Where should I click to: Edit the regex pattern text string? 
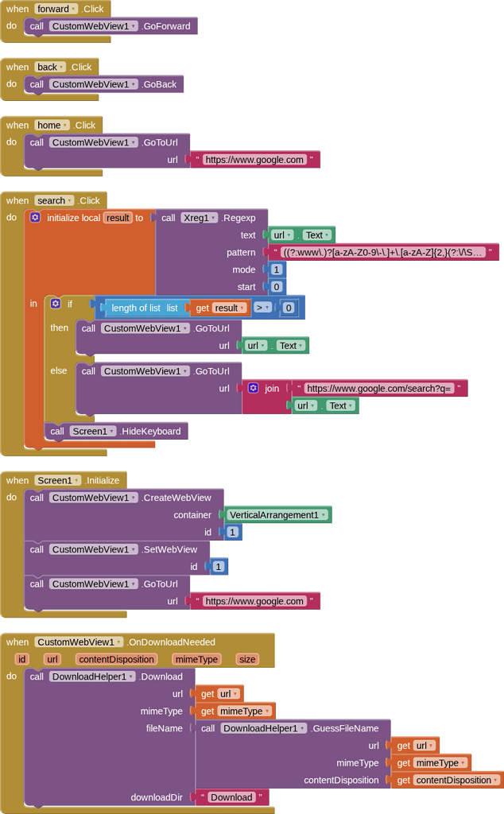pyautogui.click(x=382, y=252)
